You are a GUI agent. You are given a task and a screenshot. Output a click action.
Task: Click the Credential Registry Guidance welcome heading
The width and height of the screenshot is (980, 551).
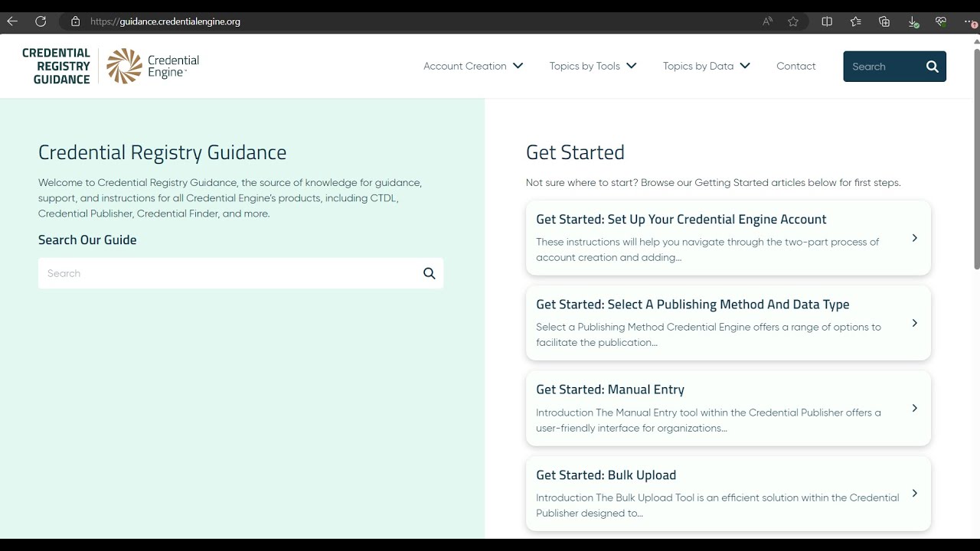tap(162, 152)
